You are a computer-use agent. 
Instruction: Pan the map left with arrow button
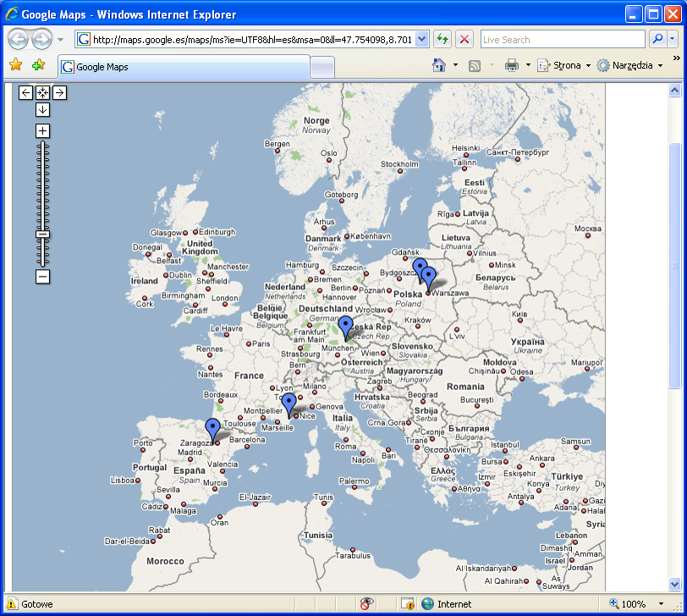pyautogui.click(x=25, y=93)
